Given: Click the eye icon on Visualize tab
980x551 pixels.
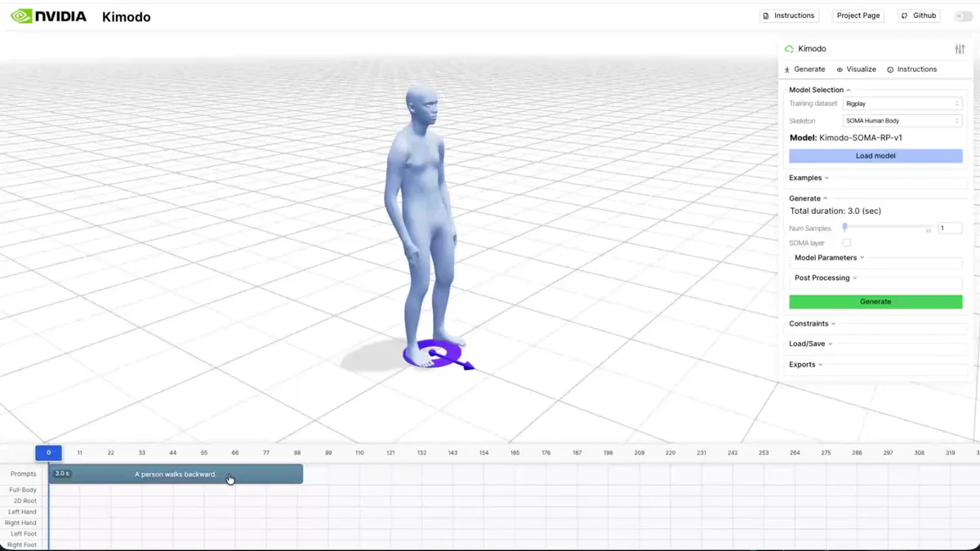Looking at the screenshot, I should [x=840, y=70].
